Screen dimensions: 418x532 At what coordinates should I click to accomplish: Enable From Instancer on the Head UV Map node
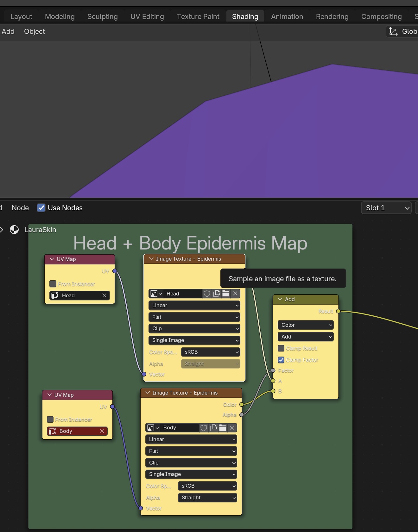click(x=53, y=284)
